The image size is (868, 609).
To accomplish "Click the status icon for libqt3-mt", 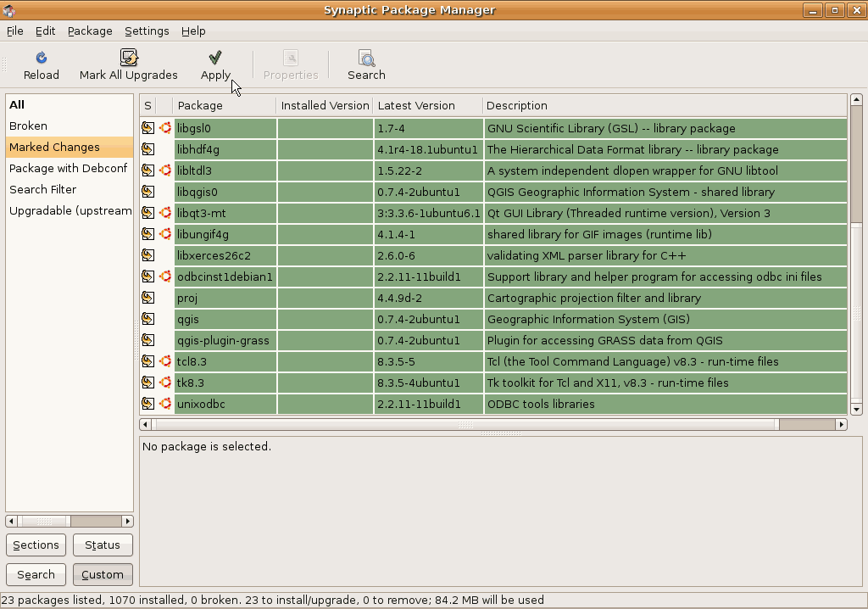I will 147,213.
